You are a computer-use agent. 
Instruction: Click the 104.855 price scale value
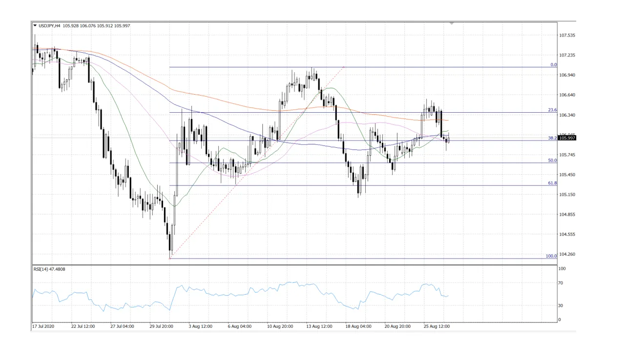pyautogui.click(x=567, y=215)
